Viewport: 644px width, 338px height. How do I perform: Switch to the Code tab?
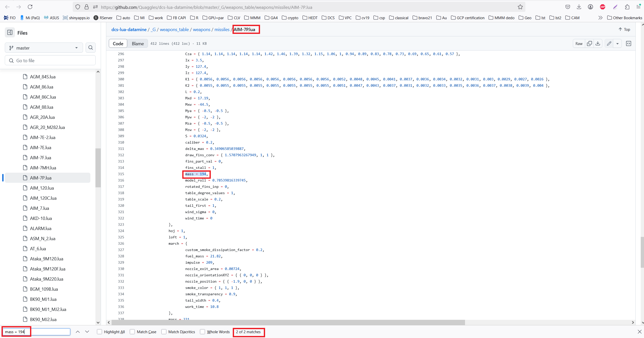[x=118, y=43]
